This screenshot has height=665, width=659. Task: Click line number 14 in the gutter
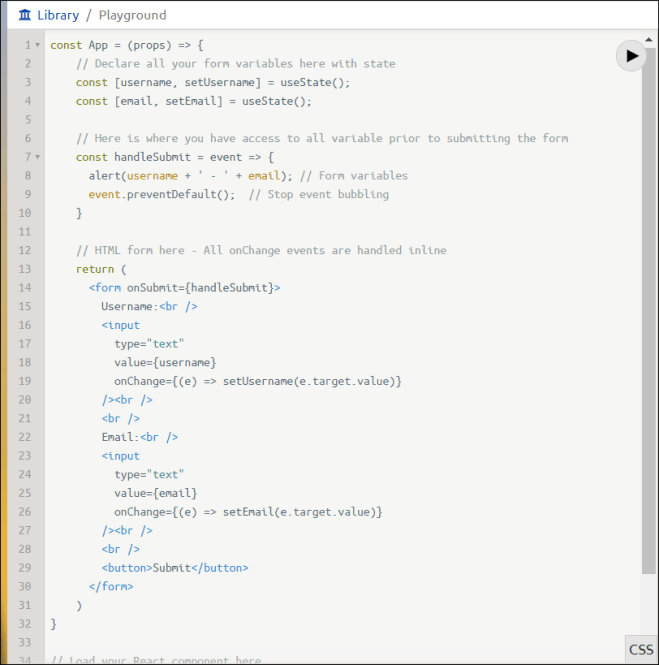tap(25, 288)
